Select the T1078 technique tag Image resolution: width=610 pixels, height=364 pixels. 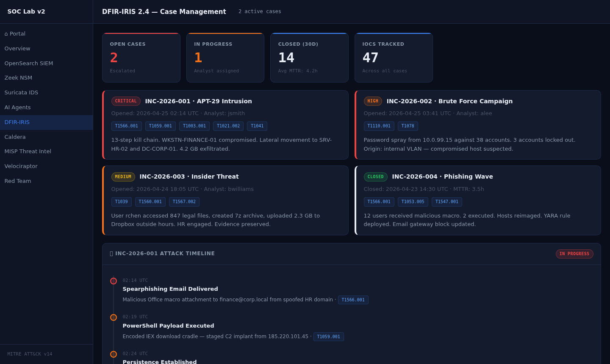(x=408, y=126)
